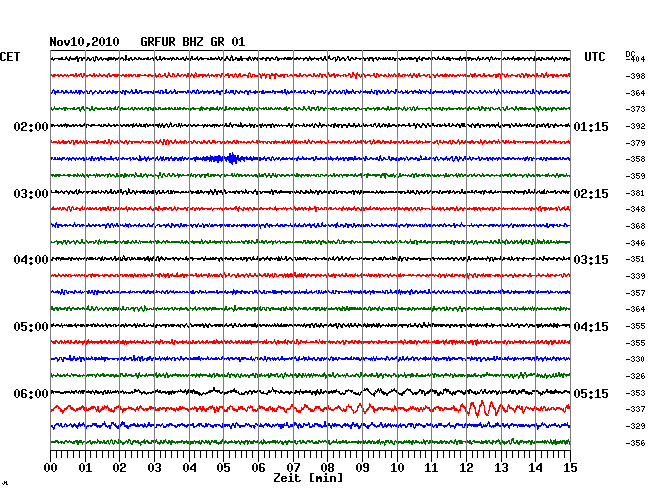The image size is (650, 494).
Task: Click the 00 minute axis tick label
Action: 51,468
